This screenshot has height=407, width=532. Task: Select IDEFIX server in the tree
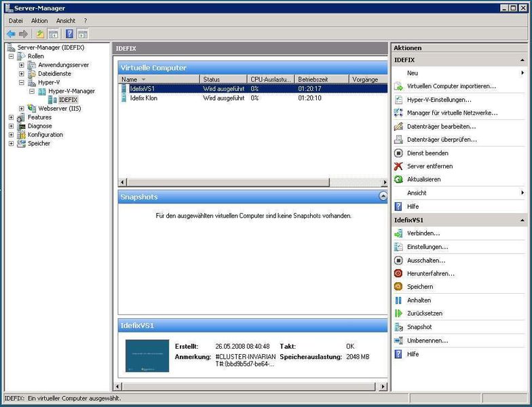coord(68,100)
